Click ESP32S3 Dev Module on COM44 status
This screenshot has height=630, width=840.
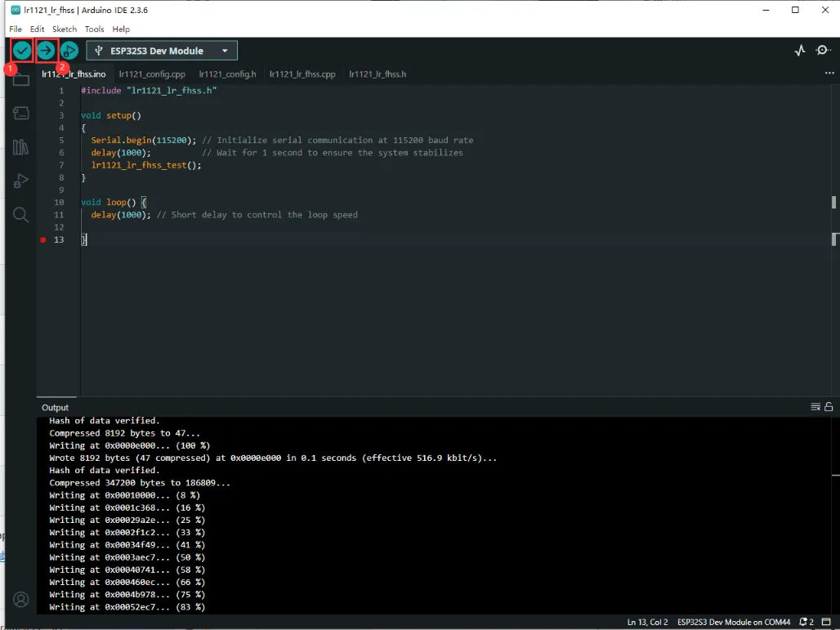click(734, 623)
